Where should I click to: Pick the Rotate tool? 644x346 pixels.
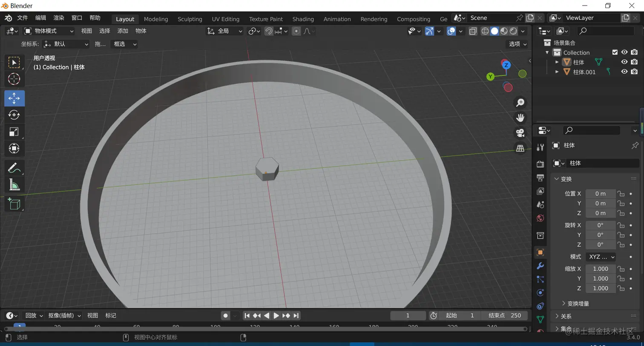[14, 115]
